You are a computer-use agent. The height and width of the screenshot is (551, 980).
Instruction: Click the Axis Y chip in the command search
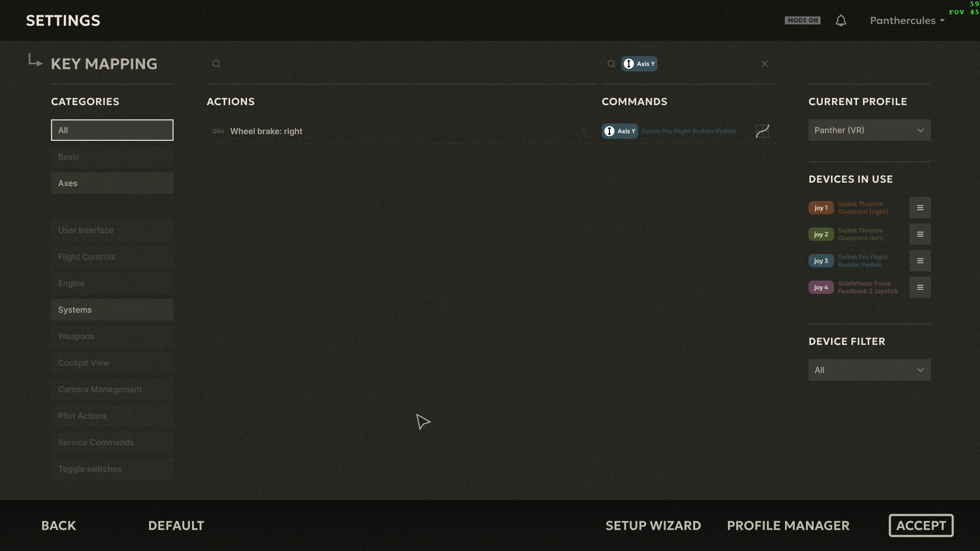tap(639, 64)
